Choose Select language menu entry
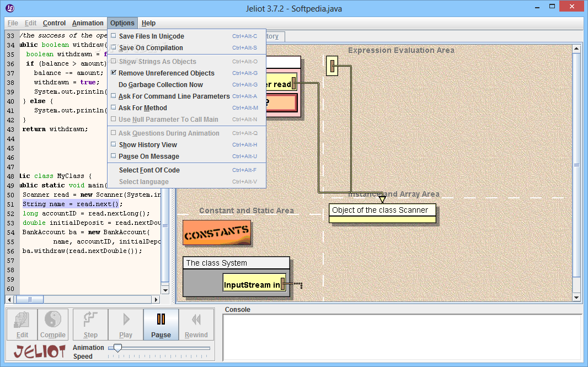This screenshot has width=588, height=367. 187,182
